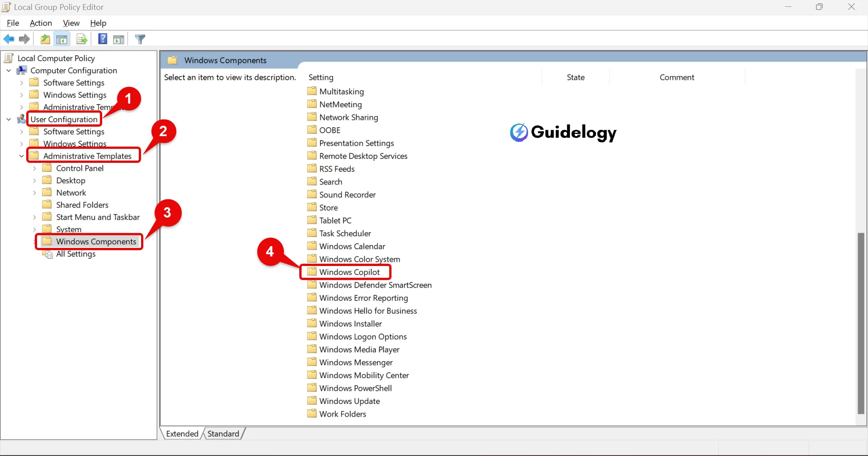Collapse the Computer Configuration node
The image size is (868, 456).
(x=9, y=71)
